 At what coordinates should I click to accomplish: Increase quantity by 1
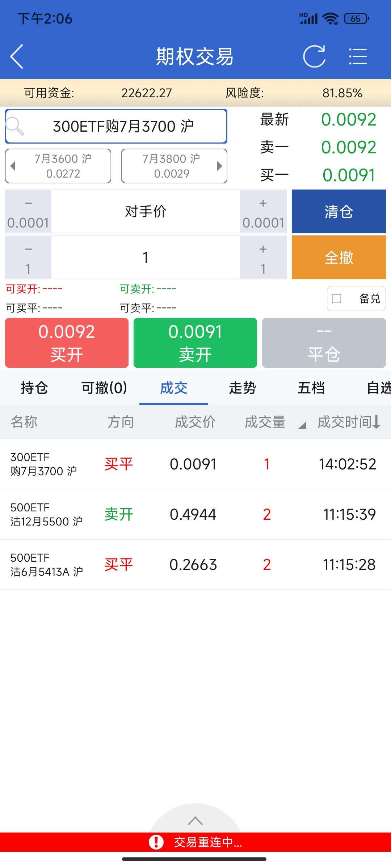pyautogui.click(x=263, y=258)
